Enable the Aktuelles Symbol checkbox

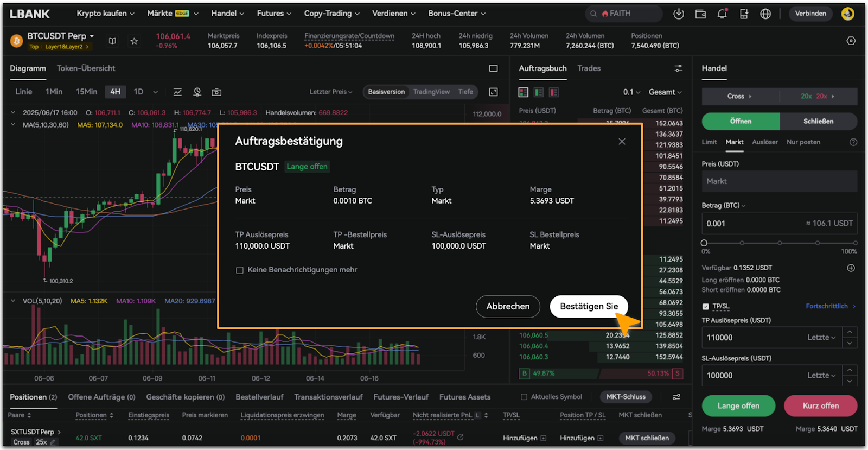[x=524, y=397]
